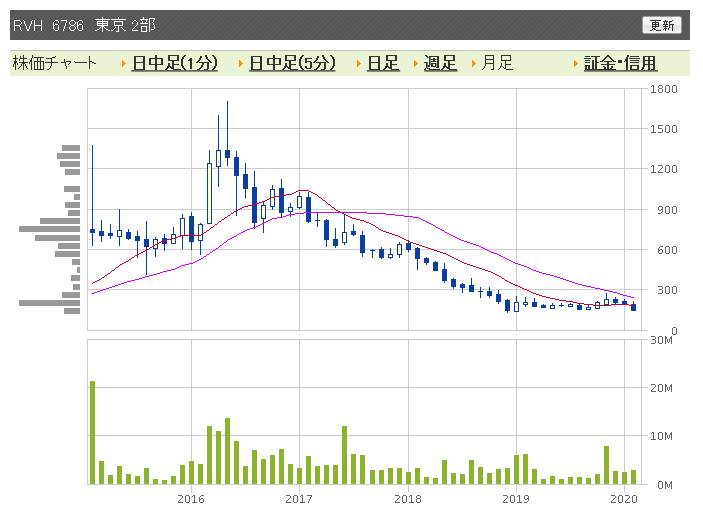Image resolution: width=703 pixels, height=524 pixels.
Task: Click the 20M volume axis label
Action: (661, 388)
